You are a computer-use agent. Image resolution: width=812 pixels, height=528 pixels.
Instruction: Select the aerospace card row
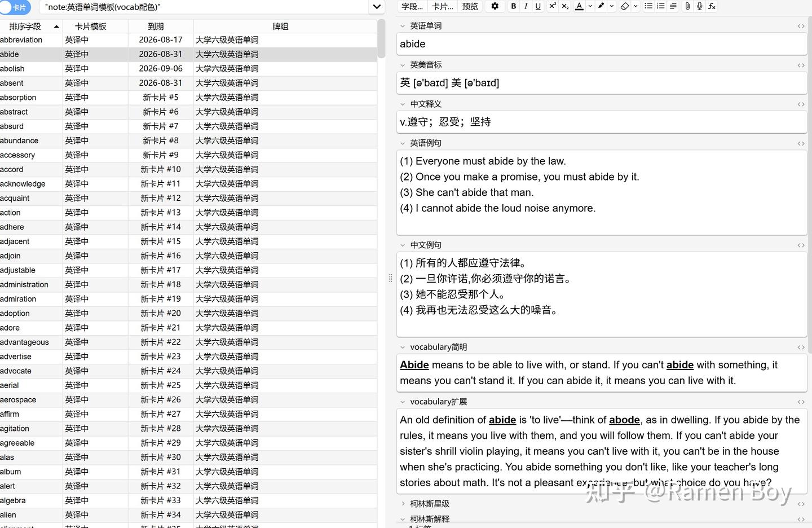tap(188, 400)
